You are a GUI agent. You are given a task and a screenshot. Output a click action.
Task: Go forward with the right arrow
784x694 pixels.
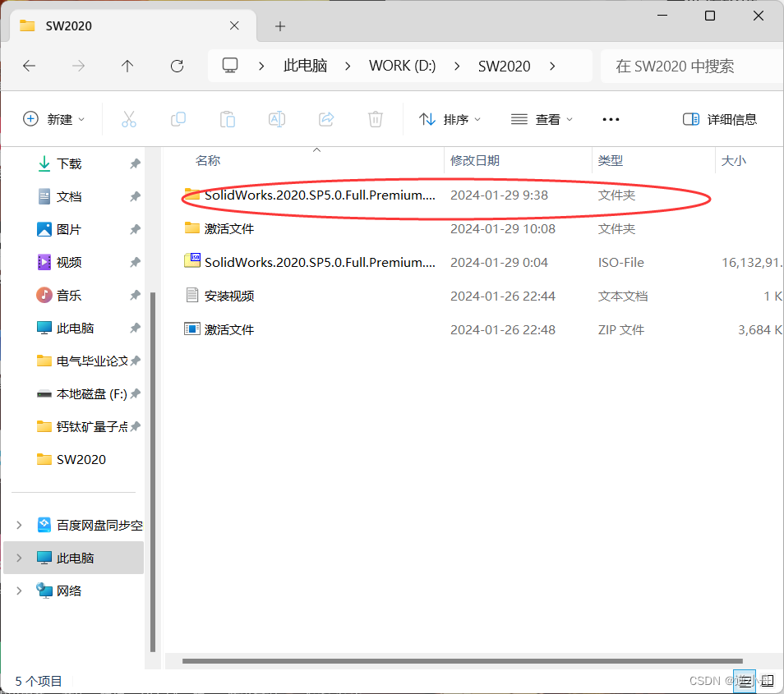coord(79,66)
